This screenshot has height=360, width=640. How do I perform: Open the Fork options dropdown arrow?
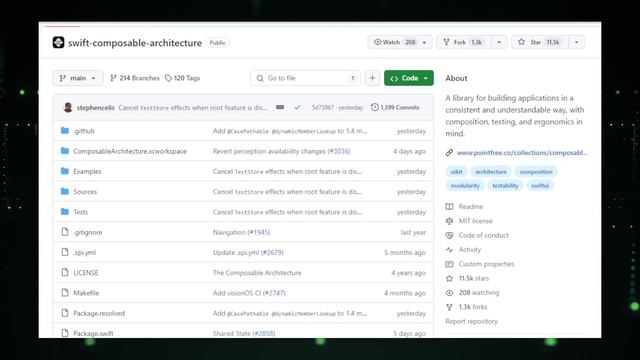point(499,42)
